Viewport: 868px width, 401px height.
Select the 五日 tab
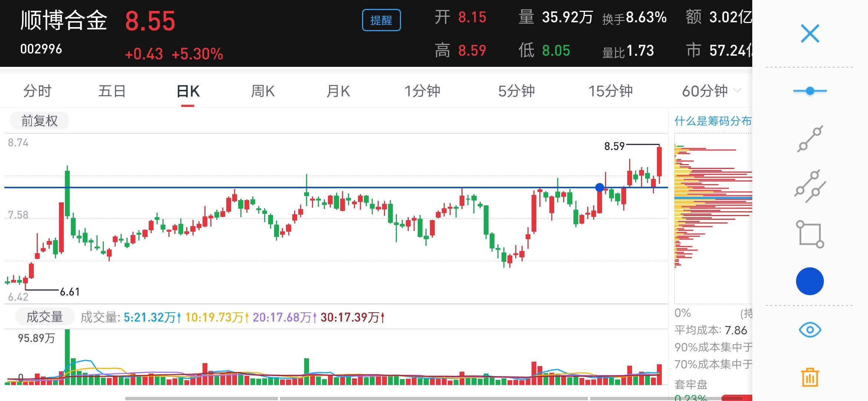coord(112,91)
